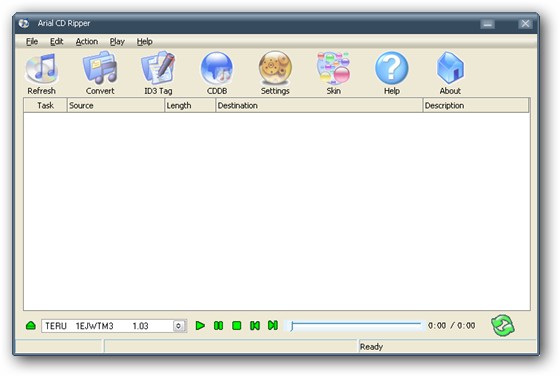Click the green convert arrows icon
This screenshot has height=376, width=560.
[502, 326]
